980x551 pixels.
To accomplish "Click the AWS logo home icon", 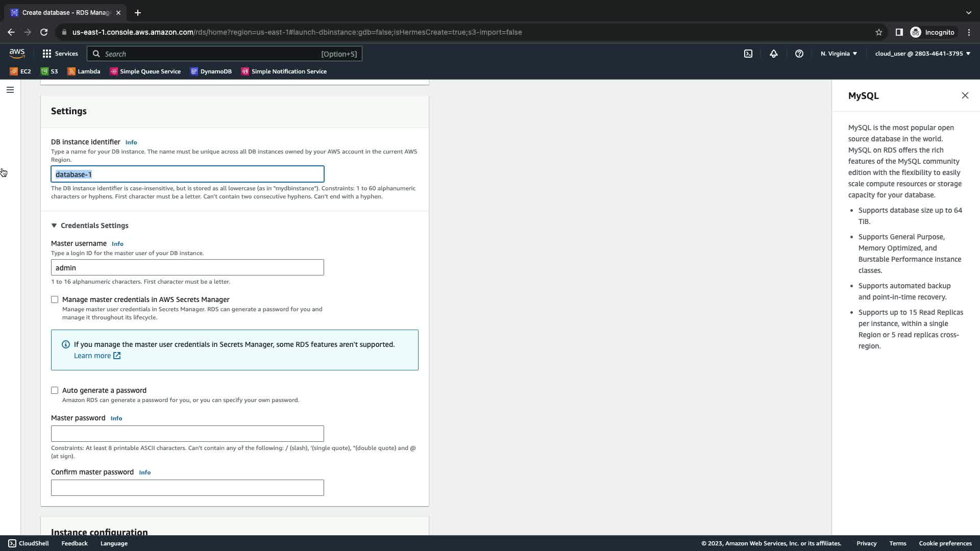I will tap(17, 54).
